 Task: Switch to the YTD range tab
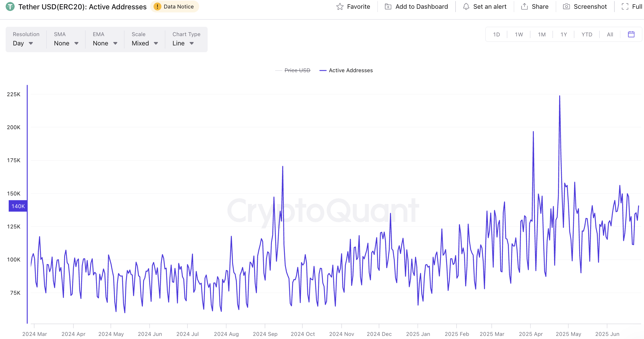point(587,34)
